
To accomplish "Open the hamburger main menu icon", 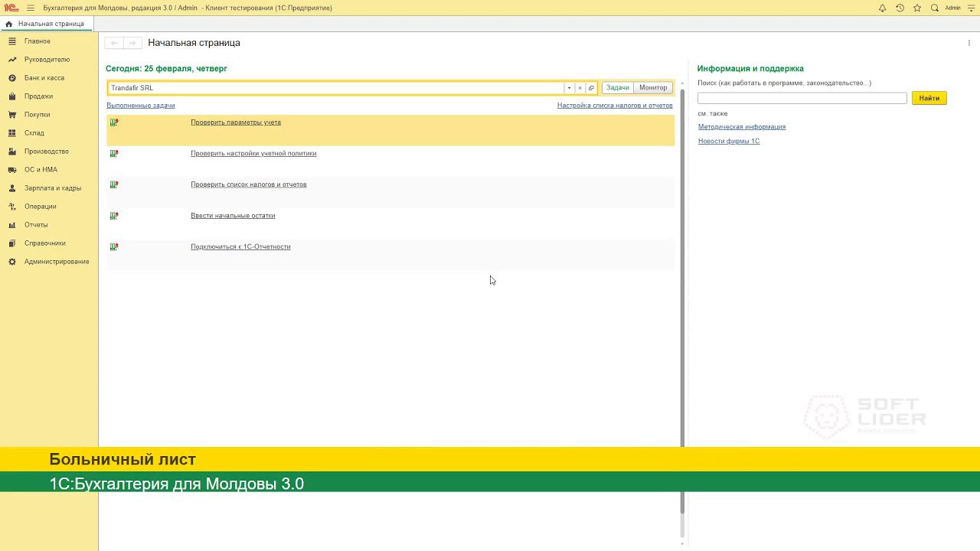I will pyautogui.click(x=31, y=8).
